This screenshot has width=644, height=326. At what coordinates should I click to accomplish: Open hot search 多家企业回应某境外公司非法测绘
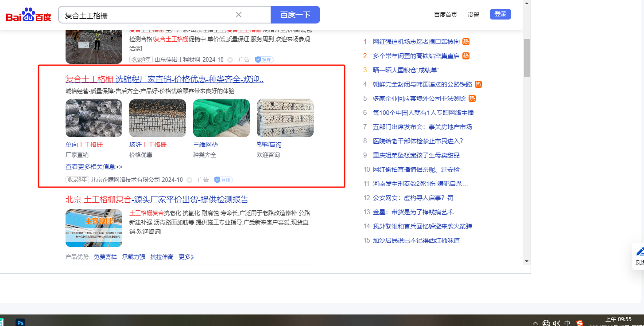click(x=419, y=98)
